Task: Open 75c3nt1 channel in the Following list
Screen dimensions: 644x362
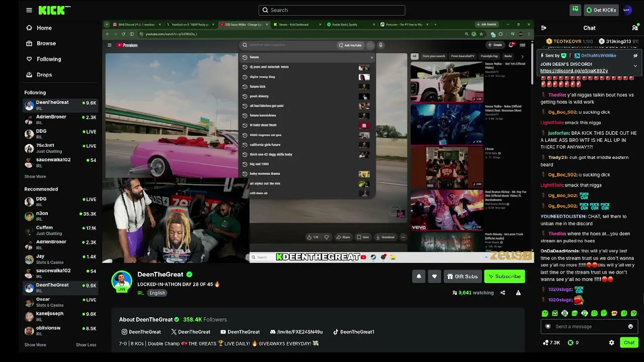Action: (60, 148)
